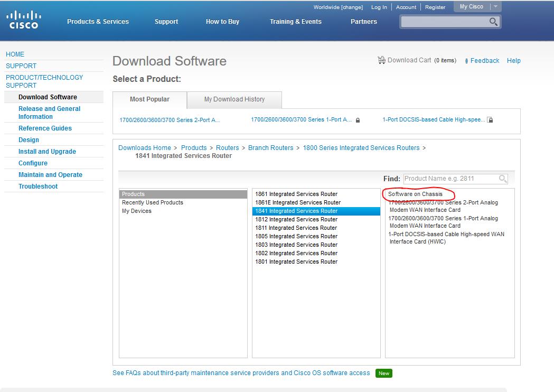Open Products & Services menu
The height and width of the screenshot is (392, 554).
[98, 22]
